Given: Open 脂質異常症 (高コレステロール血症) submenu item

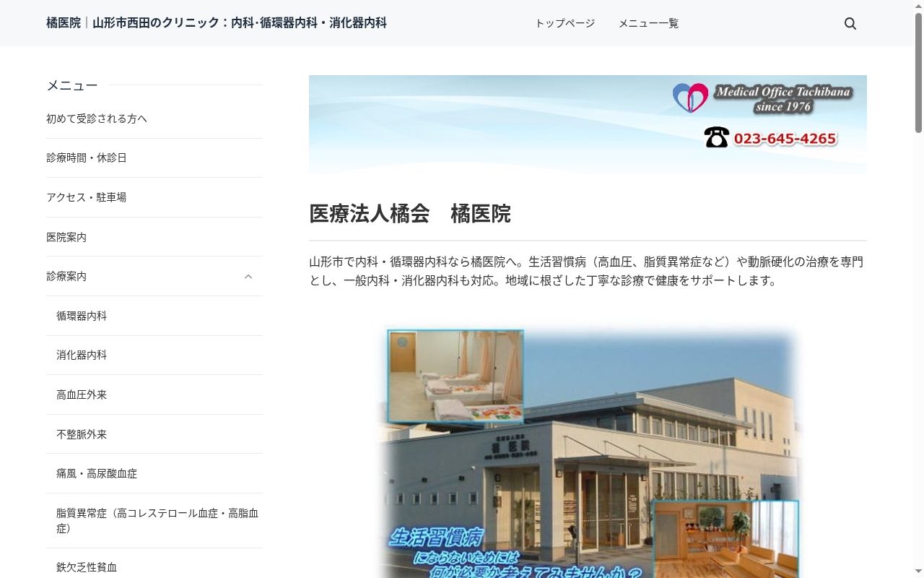Looking at the screenshot, I should click(x=157, y=520).
